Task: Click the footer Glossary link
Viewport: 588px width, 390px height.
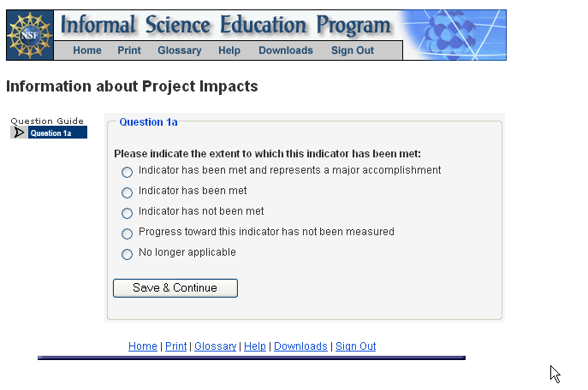Action: point(215,346)
